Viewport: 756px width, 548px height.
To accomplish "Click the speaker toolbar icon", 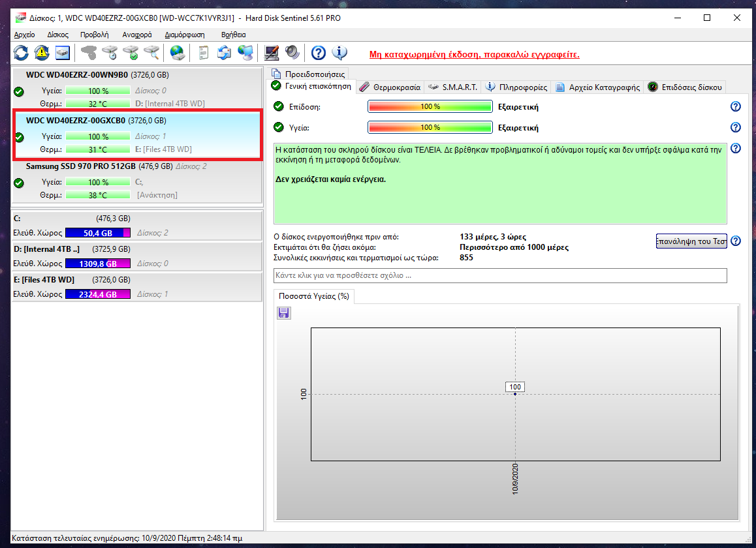I will [x=292, y=52].
